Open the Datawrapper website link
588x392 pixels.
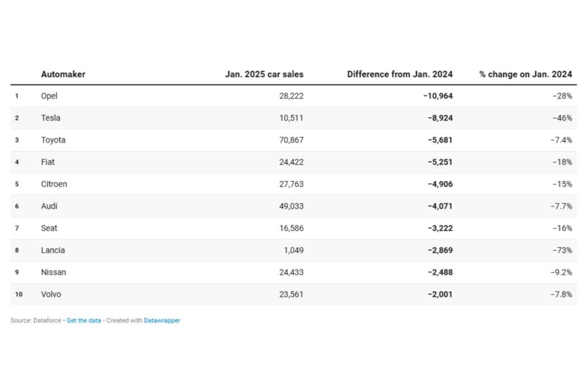click(x=162, y=320)
